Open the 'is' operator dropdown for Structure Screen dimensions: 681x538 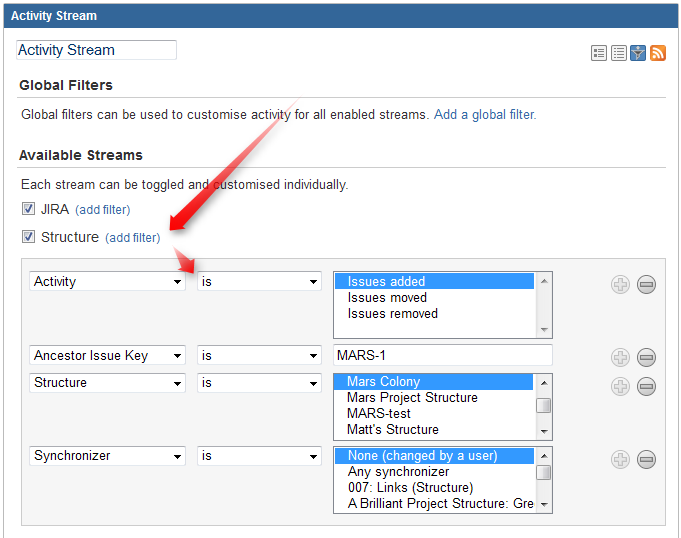coord(258,383)
